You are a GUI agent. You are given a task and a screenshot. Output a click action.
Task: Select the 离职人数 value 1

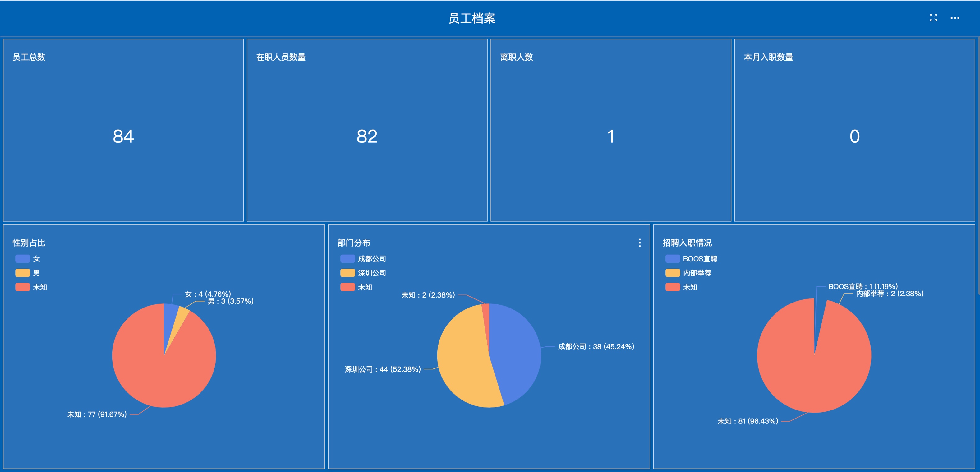tap(611, 136)
